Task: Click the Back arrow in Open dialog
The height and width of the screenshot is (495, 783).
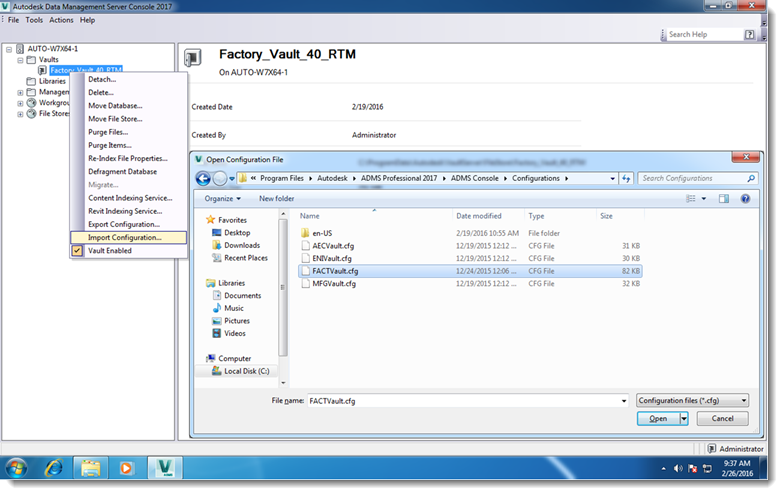Action: [x=203, y=178]
